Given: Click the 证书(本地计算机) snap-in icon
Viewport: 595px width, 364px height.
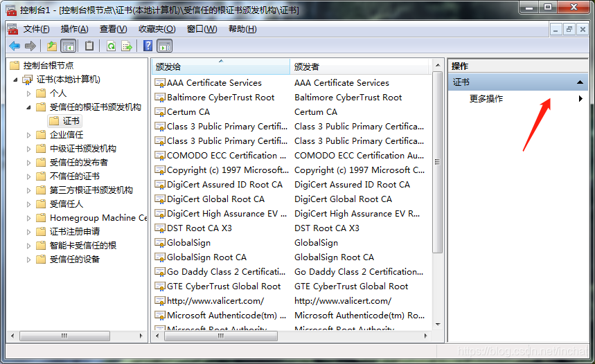Looking at the screenshot, I should coord(27,80).
